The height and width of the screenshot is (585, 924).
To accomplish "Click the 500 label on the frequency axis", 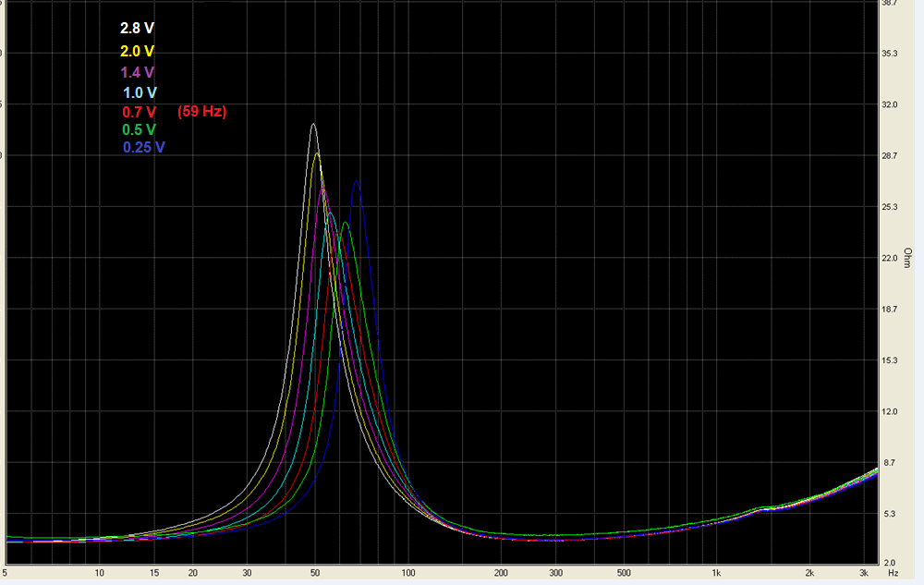I will click(624, 573).
